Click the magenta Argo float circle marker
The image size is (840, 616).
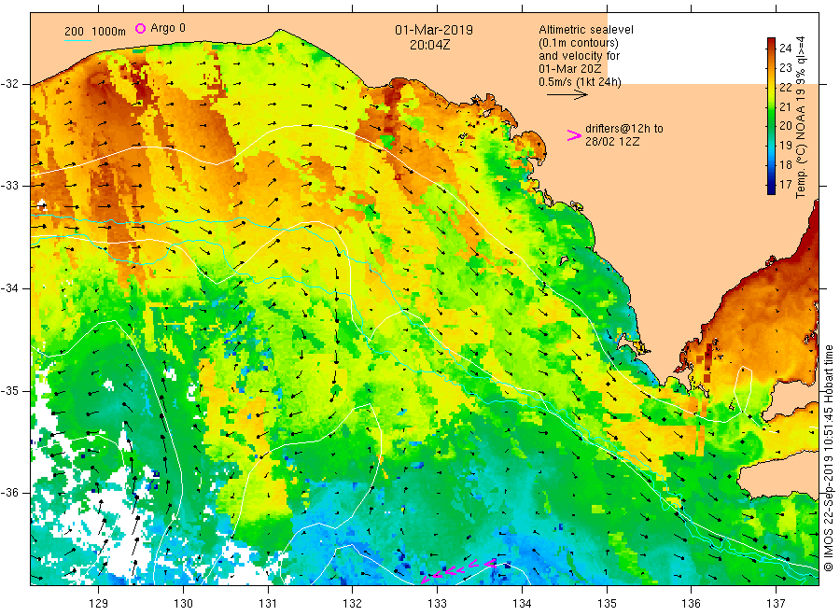coord(140,28)
